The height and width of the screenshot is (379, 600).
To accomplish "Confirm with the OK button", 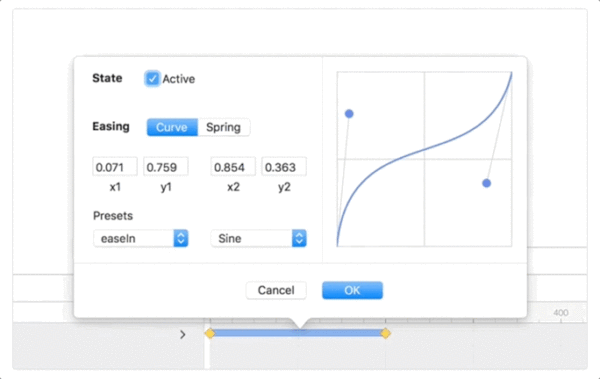I will click(x=352, y=290).
